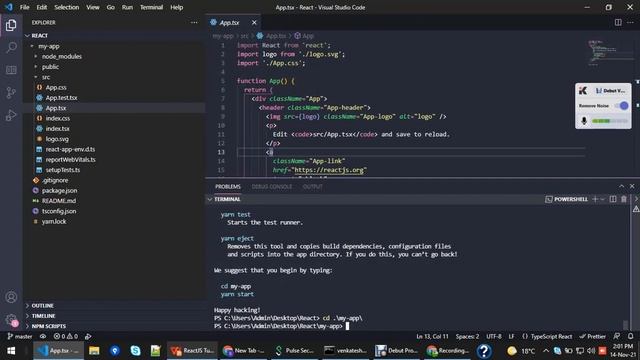Switch to the PROBLEMS panel tab
The height and width of the screenshot is (360, 640).
(228, 187)
